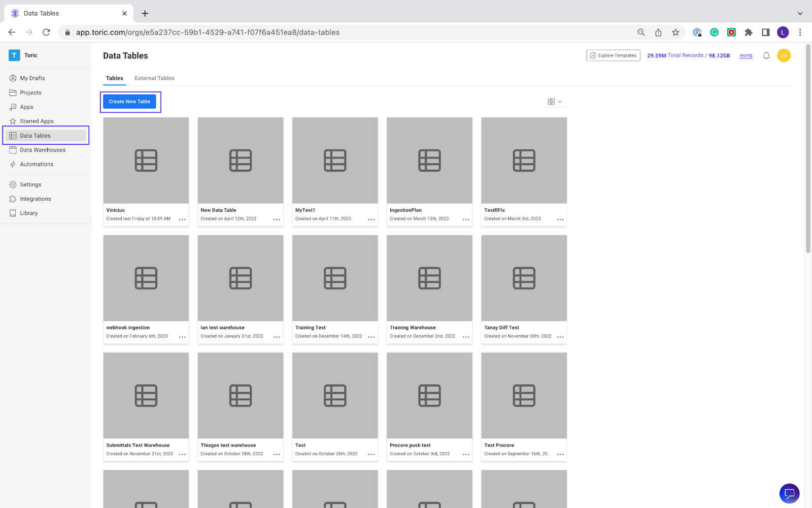Open options for Submittals Test Warehouse
Image resolution: width=812 pixels, height=508 pixels.
coord(182,454)
